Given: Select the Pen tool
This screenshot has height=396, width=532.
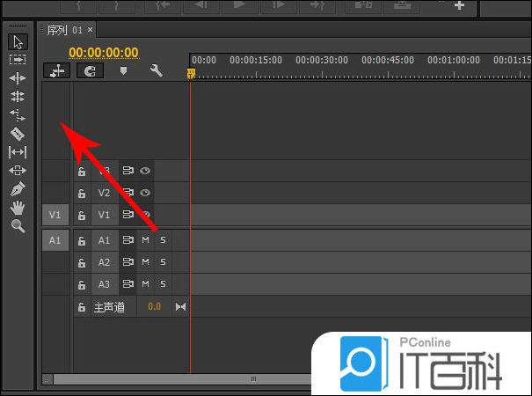Looking at the screenshot, I should point(18,189).
